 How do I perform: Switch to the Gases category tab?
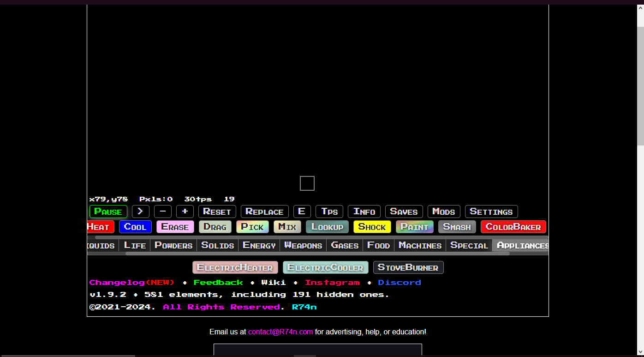(x=345, y=245)
